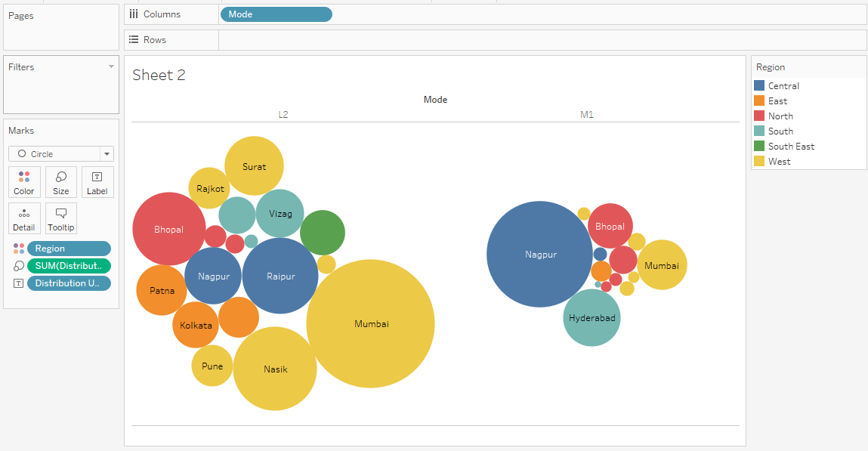The width and height of the screenshot is (868, 451).
Task: Click the size icon on SUM(Distribut.. pill
Action: pos(18,265)
